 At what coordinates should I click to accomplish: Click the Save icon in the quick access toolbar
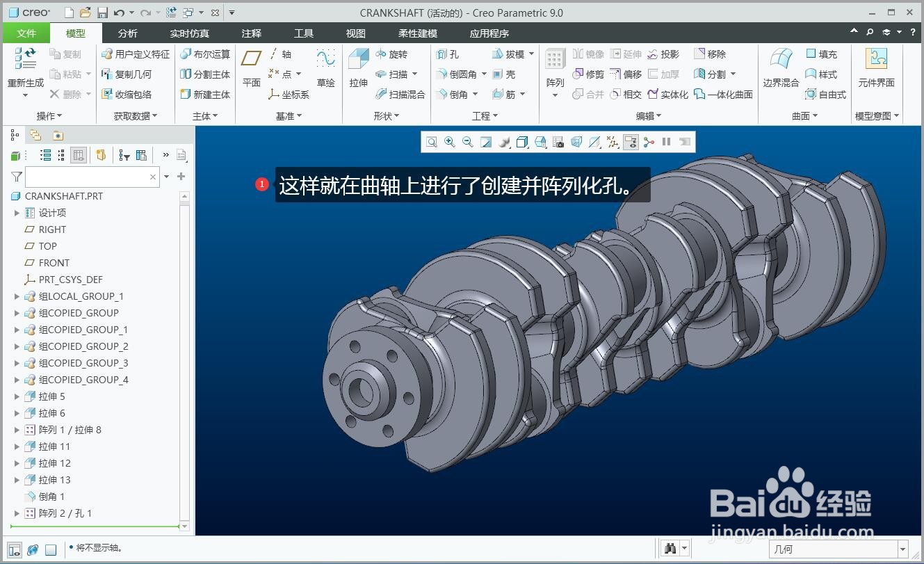coord(102,13)
